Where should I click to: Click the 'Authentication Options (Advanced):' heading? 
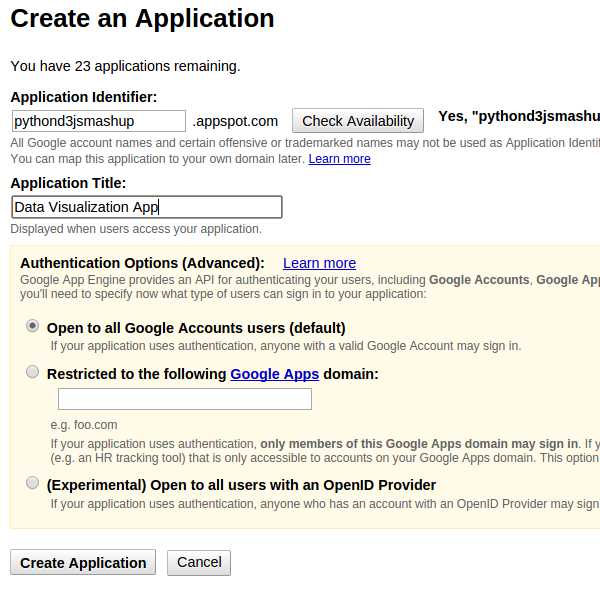coord(142,263)
